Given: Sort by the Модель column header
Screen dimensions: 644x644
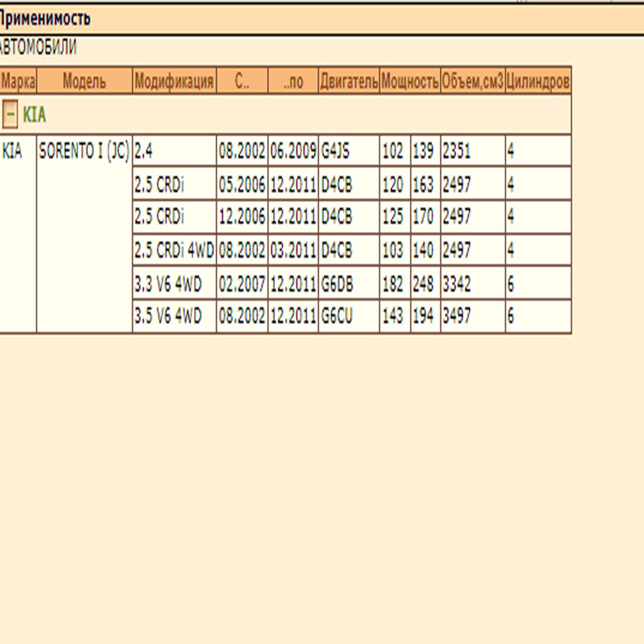Looking at the screenshot, I should pos(84,81).
